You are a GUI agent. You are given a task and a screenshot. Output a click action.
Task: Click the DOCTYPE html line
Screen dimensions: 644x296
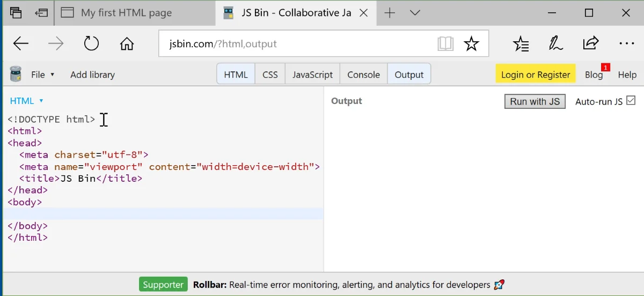coord(51,119)
